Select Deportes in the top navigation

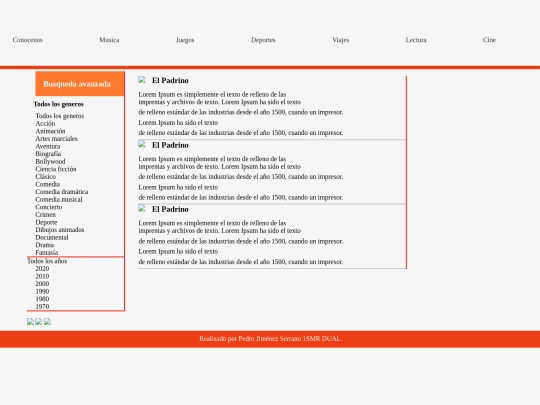point(263,40)
